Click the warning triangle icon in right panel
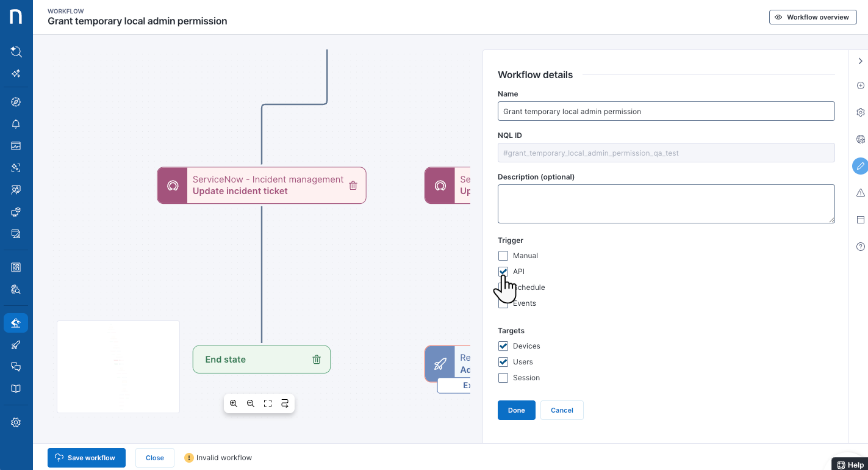The image size is (868, 470). (x=861, y=193)
